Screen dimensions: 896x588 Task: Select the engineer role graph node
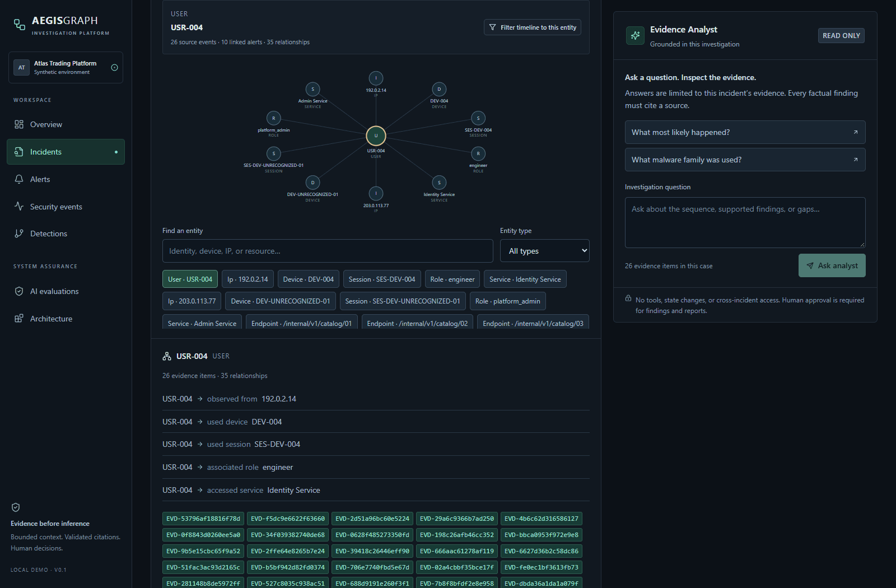(478, 153)
